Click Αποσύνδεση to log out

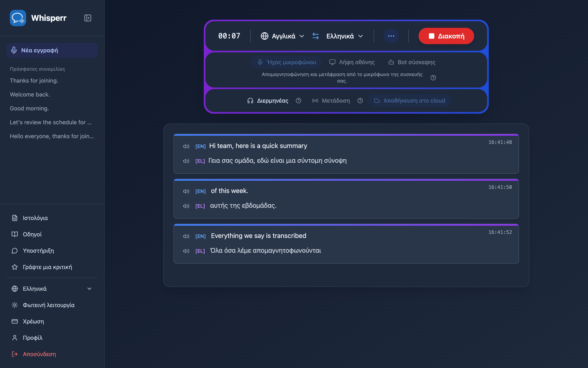tap(52, 354)
